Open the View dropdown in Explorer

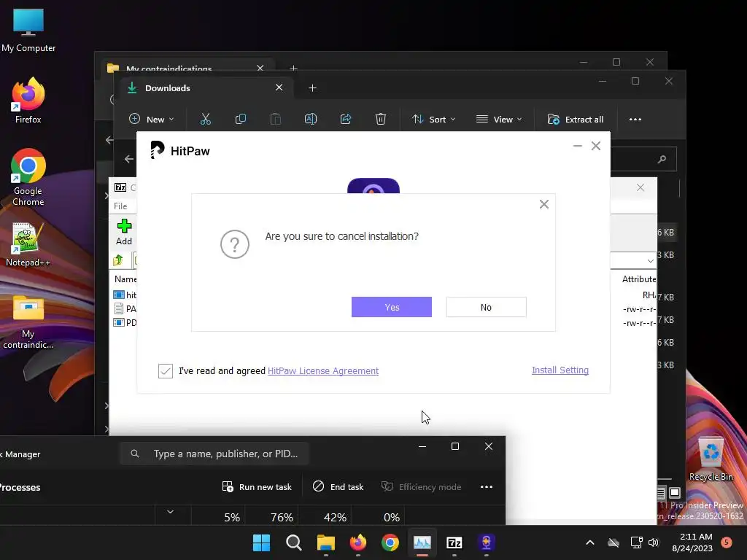[499, 119]
